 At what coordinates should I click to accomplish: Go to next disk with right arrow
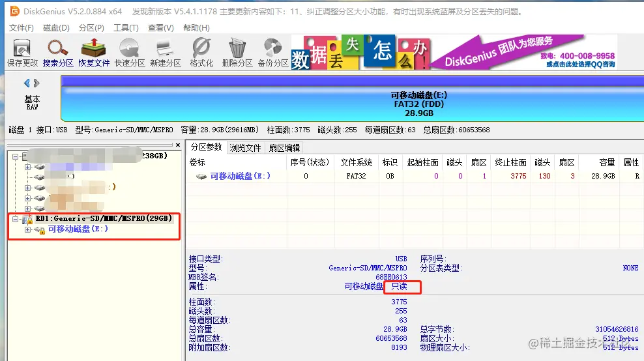pyautogui.click(x=37, y=83)
